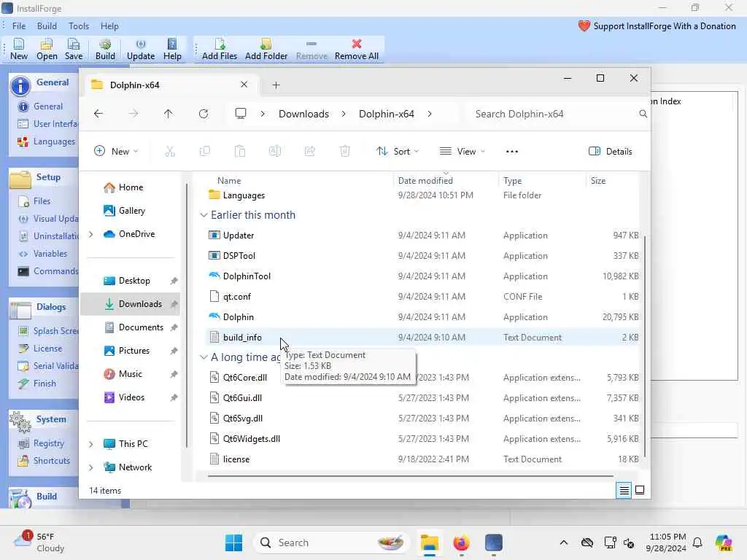
Task: Open Build menu in InstallForge menu bar
Action: (47, 26)
